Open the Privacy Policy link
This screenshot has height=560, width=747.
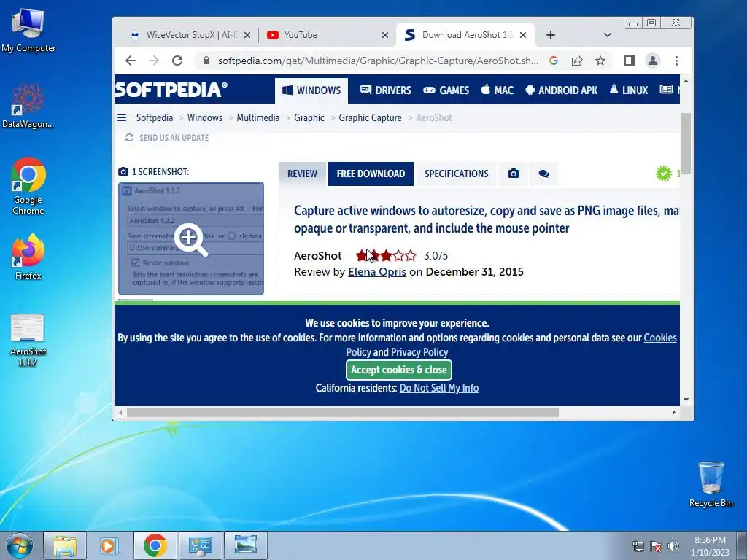point(419,352)
